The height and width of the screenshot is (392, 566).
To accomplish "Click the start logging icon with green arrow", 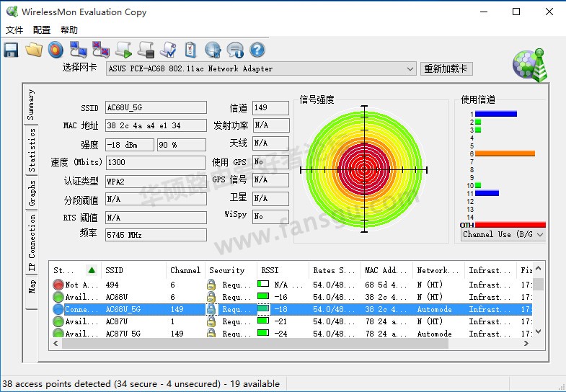I will (x=124, y=50).
